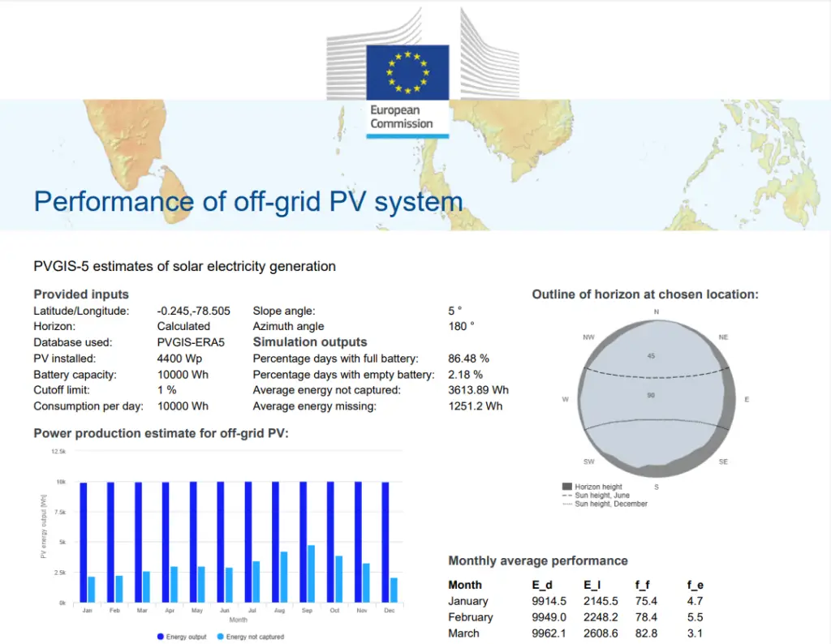Click average energy missing value 1251.2 Wh

(475, 406)
